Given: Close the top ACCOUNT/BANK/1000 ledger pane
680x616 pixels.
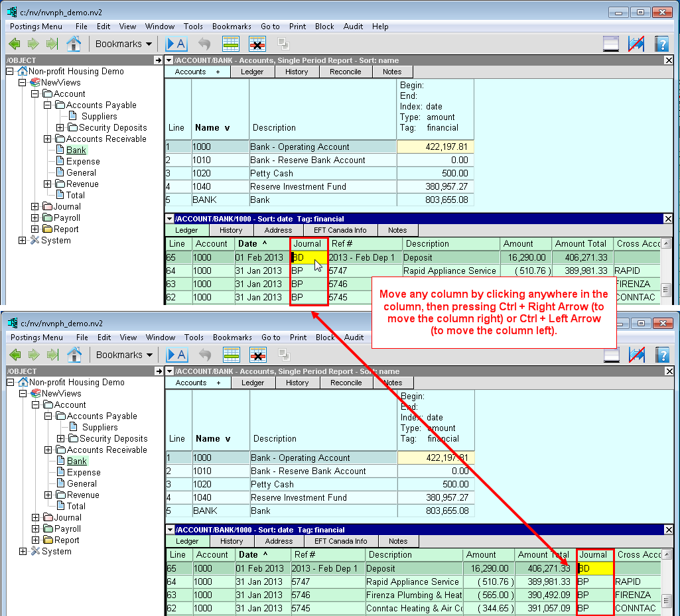Looking at the screenshot, I should click(668, 219).
